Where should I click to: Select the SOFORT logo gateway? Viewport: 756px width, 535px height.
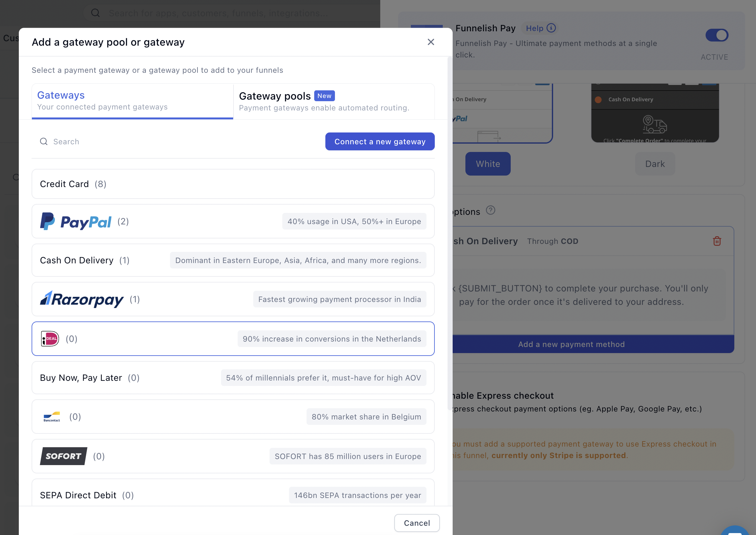[63, 456]
